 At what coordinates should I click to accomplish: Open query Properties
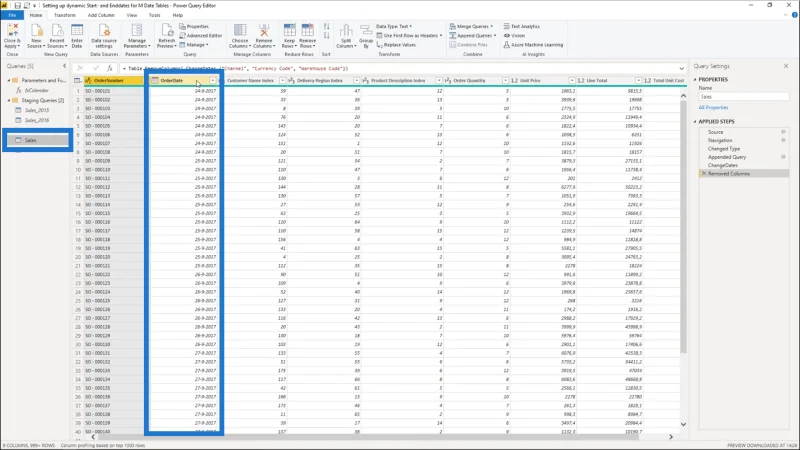tap(194, 26)
